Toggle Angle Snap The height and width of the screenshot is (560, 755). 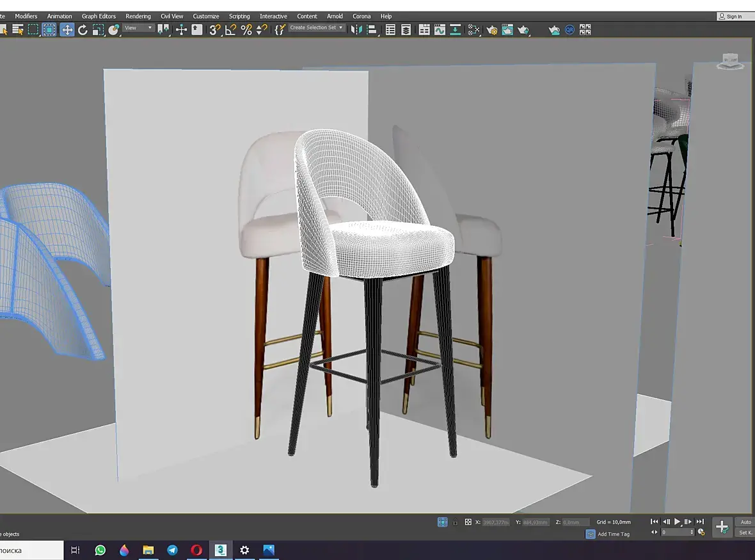pyautogui.click(x=230, y=30)
